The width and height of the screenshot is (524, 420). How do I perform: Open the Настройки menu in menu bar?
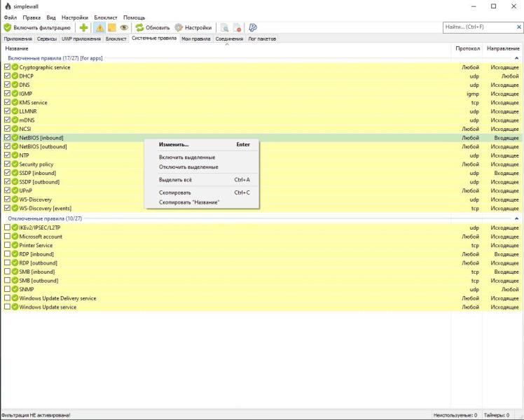[75, 17]
